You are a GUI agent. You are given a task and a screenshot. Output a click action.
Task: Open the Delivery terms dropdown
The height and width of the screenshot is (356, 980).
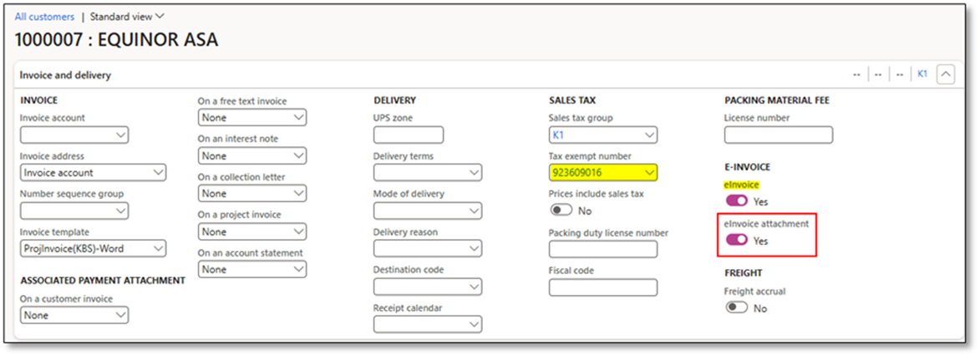[x=427, y=173]
